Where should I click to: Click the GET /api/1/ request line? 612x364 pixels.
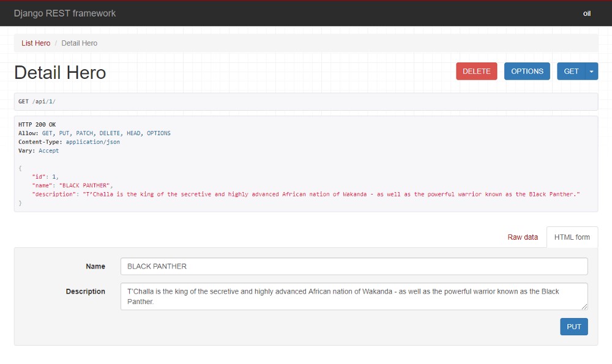(x=37, y=102)
